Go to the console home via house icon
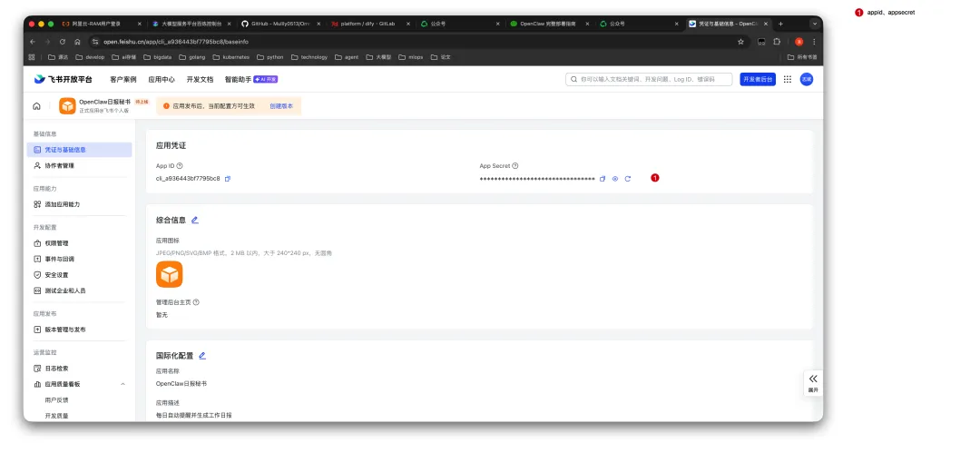The height and width of the screenshot is (453, 980). coord(37,106)
